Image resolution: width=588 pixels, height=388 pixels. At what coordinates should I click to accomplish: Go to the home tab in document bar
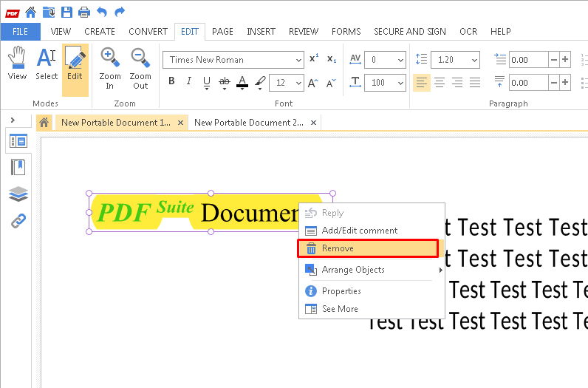[44, 123]
